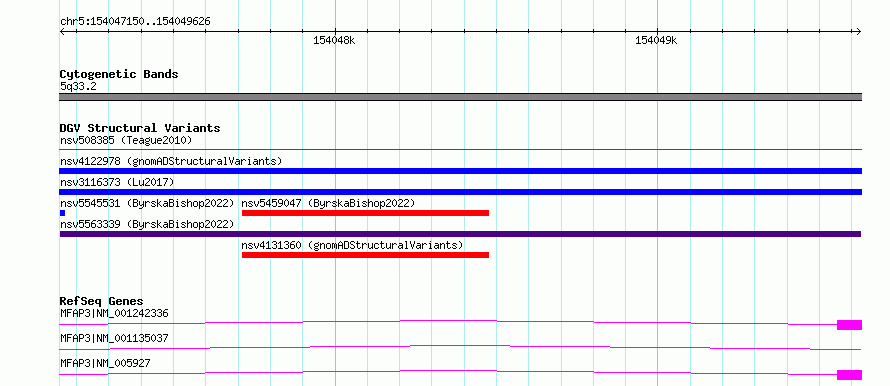The image size is (890, 386).
Task: Click the nsv4131360 (gnomADStructuralVariants) label
Action: tap(352, 245)
